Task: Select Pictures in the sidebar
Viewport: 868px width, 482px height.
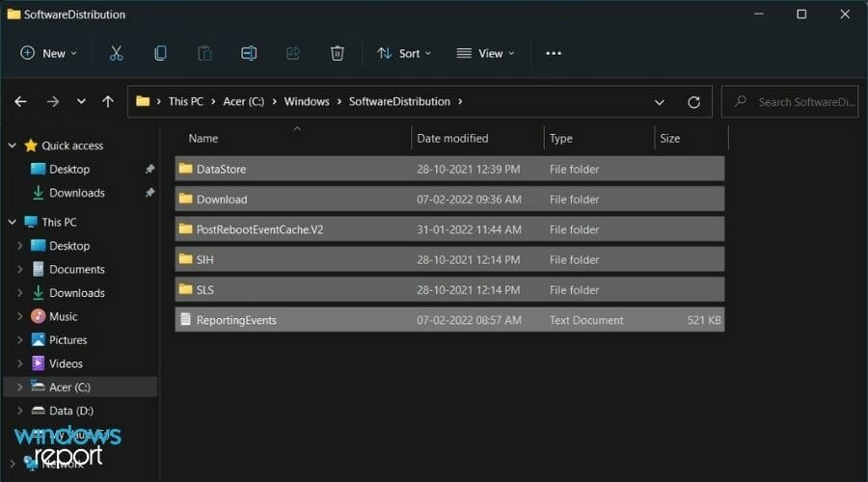Action: click(68, 339)
